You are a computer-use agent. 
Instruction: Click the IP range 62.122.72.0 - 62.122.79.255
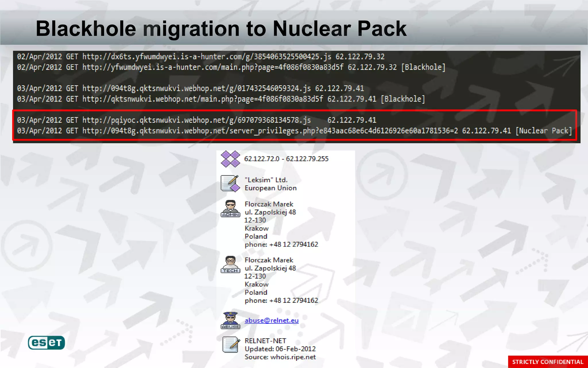286,159
